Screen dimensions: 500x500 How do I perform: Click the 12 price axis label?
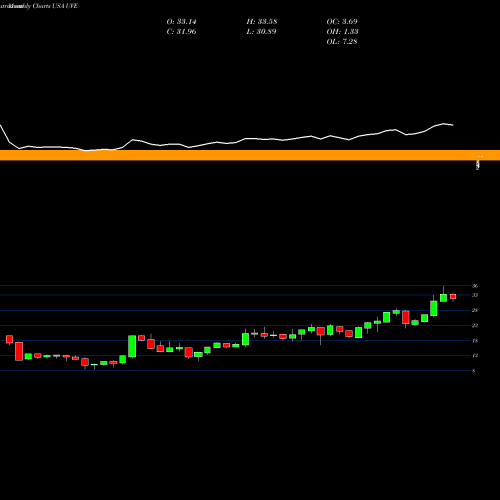[x=475, y=356]
